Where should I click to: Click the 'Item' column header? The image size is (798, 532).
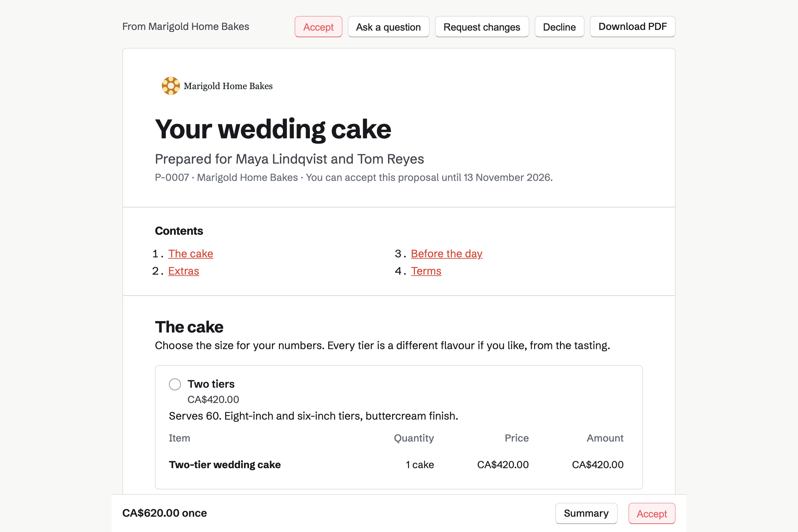click(180, 438)
